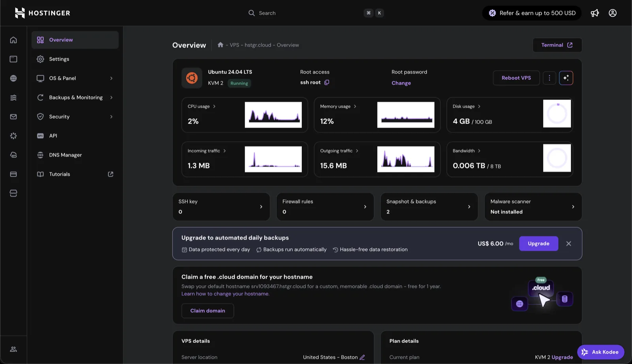Open the announcements megaphone icon
This screenshot has width=632, height=364.
click(x=595, y=13)
